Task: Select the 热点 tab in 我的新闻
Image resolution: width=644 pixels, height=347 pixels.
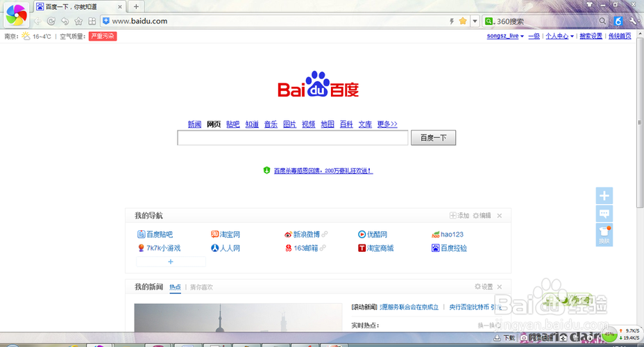Action: pyautogui.click(x=175, y=287)
